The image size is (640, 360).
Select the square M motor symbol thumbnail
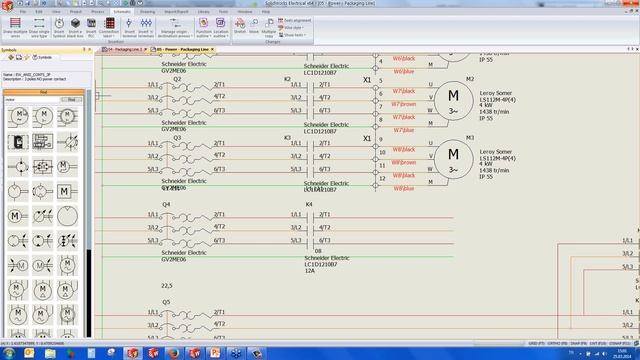[x=67, y=191]
